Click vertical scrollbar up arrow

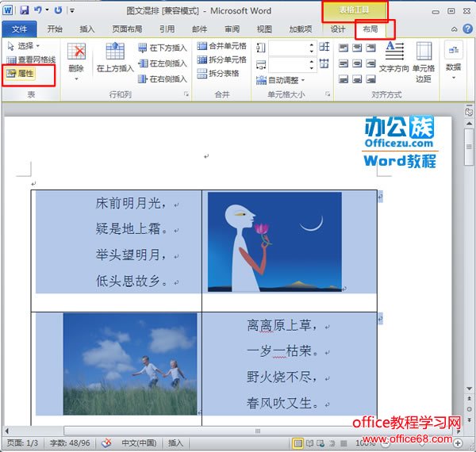[470, 124]
